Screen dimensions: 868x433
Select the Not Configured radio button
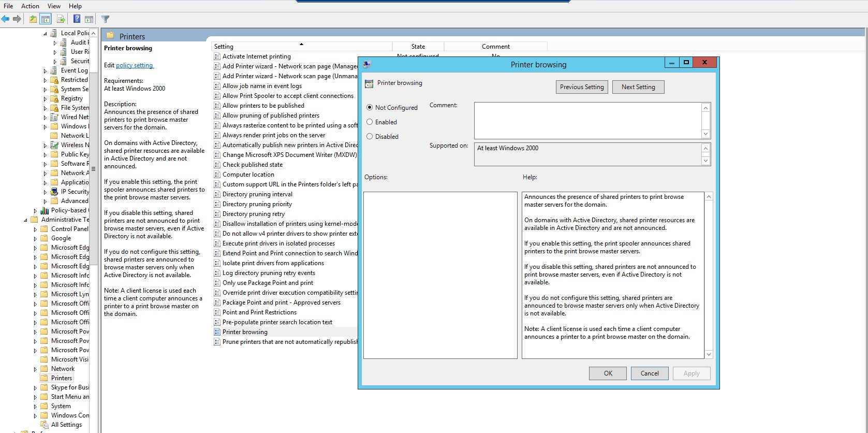coord(370,107)
